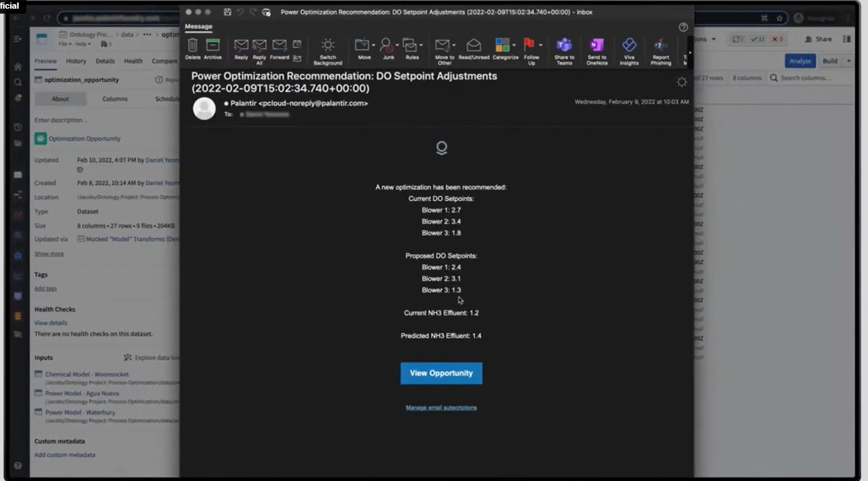Toggle Read/Unread status
The height and width of the screenshot is (481, 868).
474,49
